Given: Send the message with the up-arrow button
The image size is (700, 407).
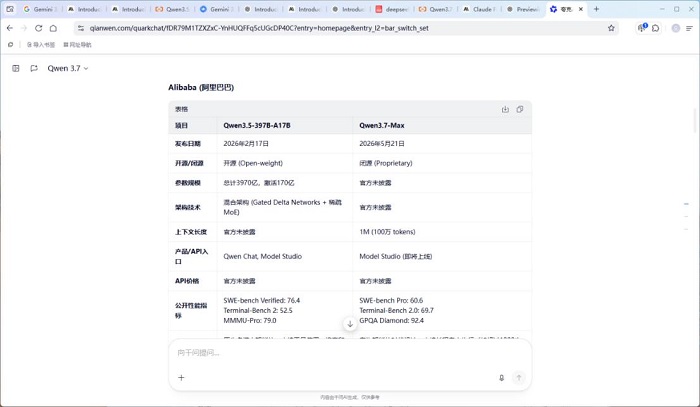Looking at the screenshot, I should point(519,378).
